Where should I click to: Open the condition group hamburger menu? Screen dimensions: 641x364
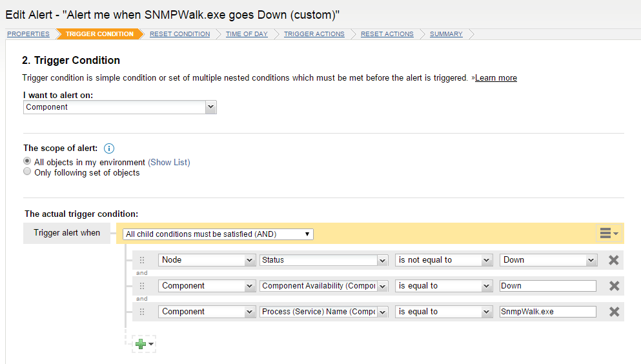(x=609, y=233)
